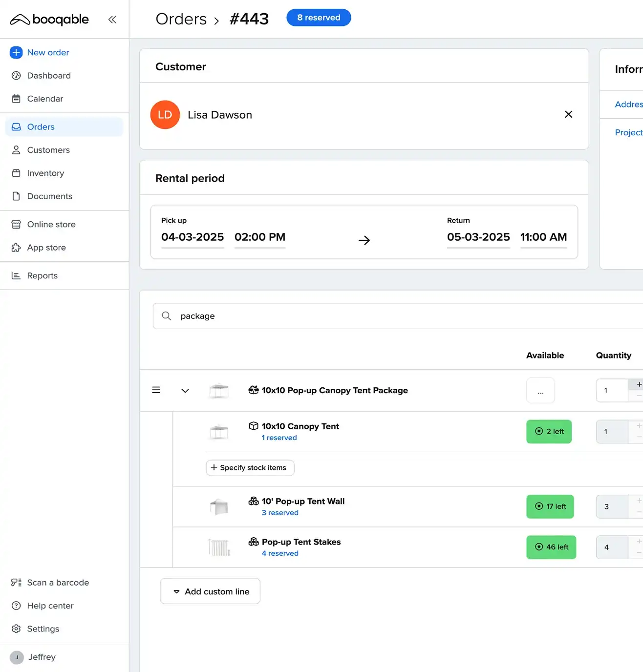The width and height of the screenshot is (643, 672).
Task: Click the search magnifier icon
Action: (x=167, y=316)
